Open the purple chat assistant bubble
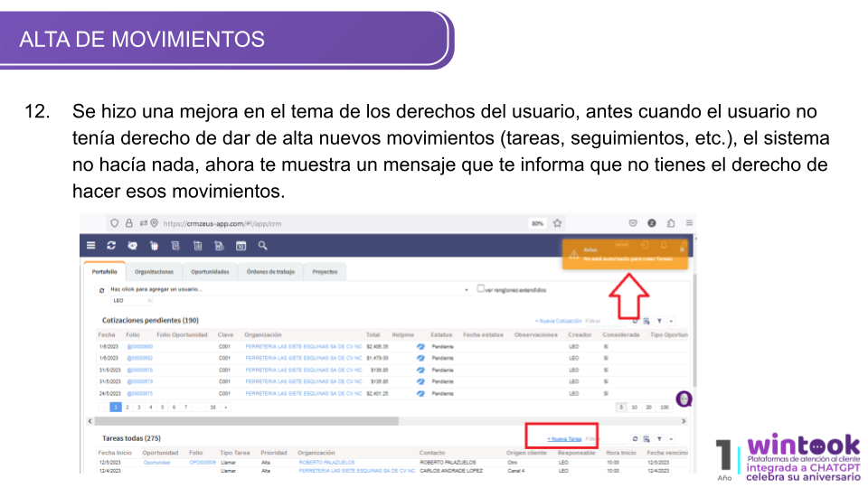This screenshot has height=488, width=868. (x=684, y=399)
